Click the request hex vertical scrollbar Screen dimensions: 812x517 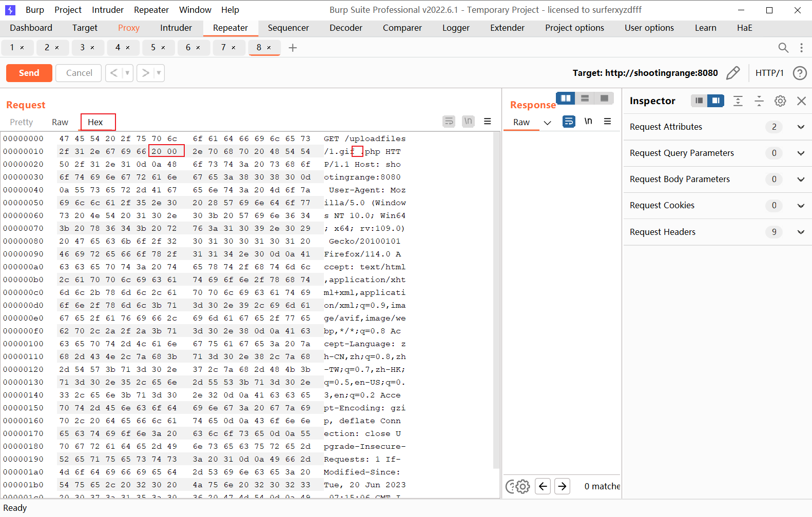pos(496,300)
